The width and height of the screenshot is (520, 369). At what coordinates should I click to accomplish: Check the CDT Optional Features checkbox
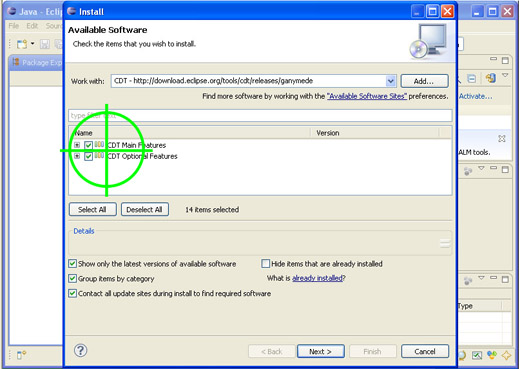point(88,156)
